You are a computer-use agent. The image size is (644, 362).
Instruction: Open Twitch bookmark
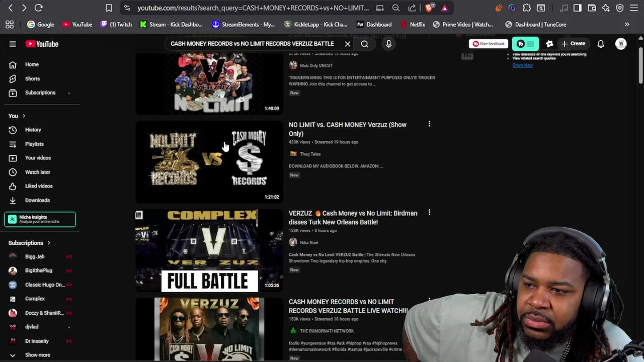(116, 24)
